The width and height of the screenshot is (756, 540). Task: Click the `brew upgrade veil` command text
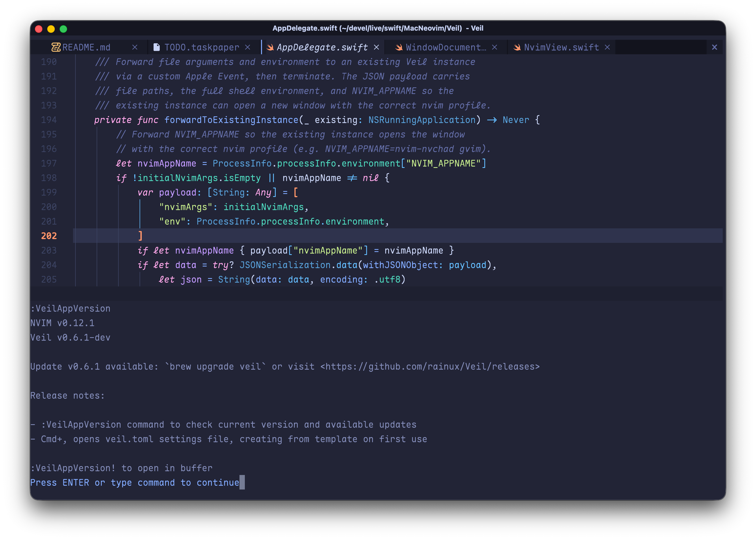(x=215, y=366)
